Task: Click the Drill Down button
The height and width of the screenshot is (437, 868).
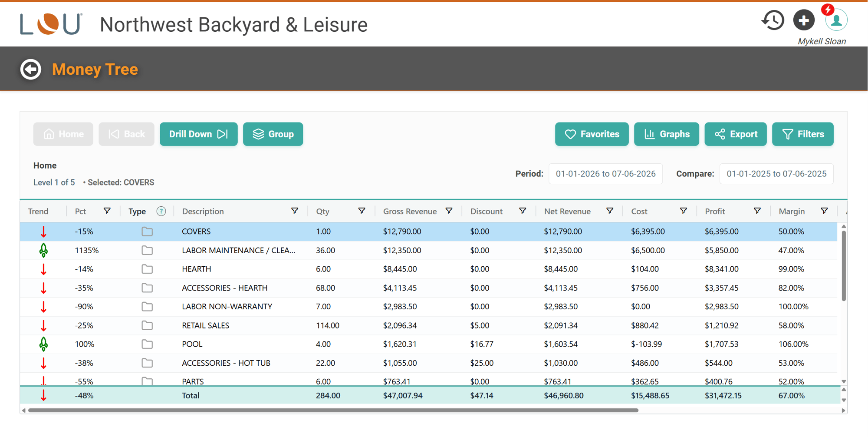Action: click(x=198, y=134)
